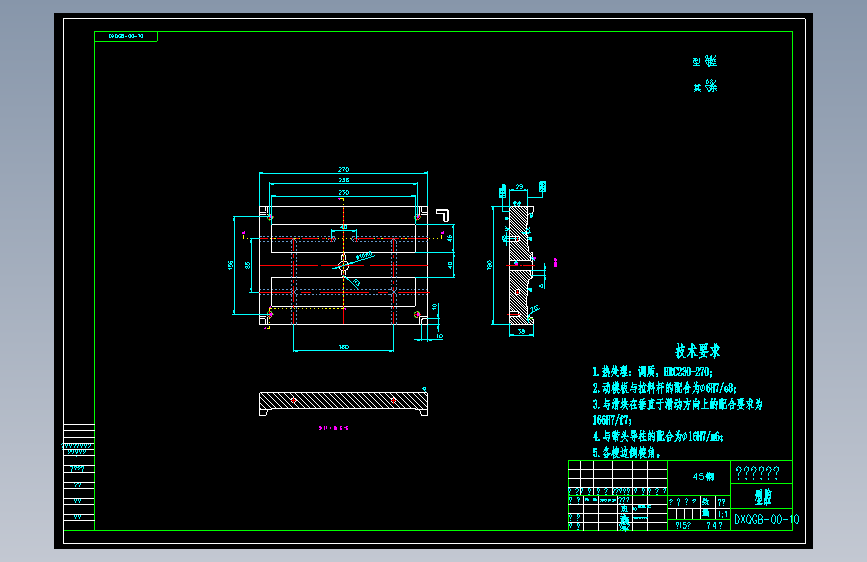Select the 46 dimension at right of front view
The image size is (867, 562).
450,238
